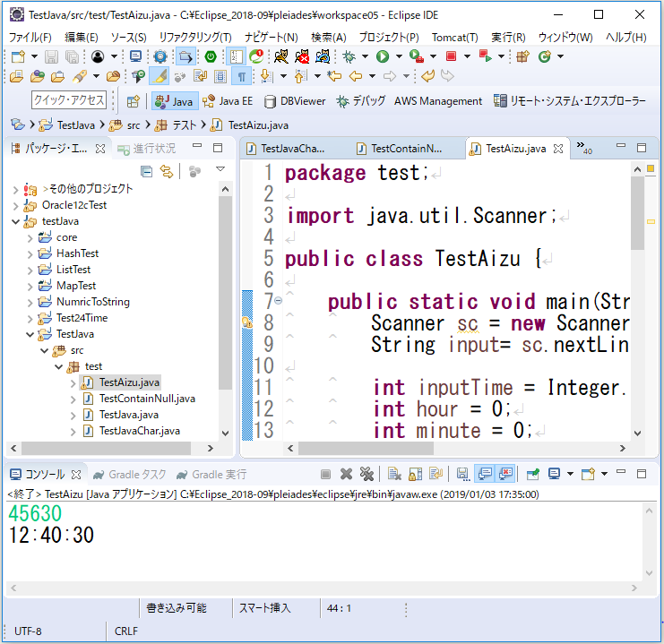
Task: Open the リファクタリング(T) menu
Action: coord(195,38)
